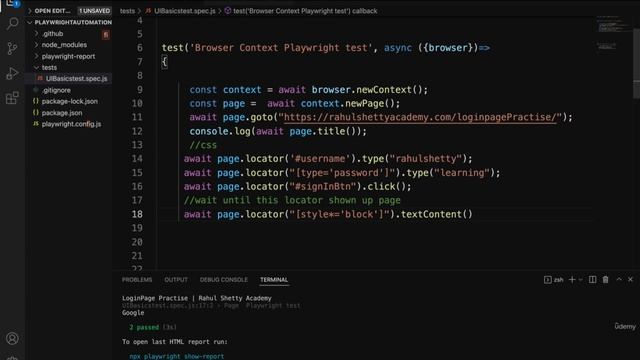
Task: Expand the .github folder
Action: 52,33
